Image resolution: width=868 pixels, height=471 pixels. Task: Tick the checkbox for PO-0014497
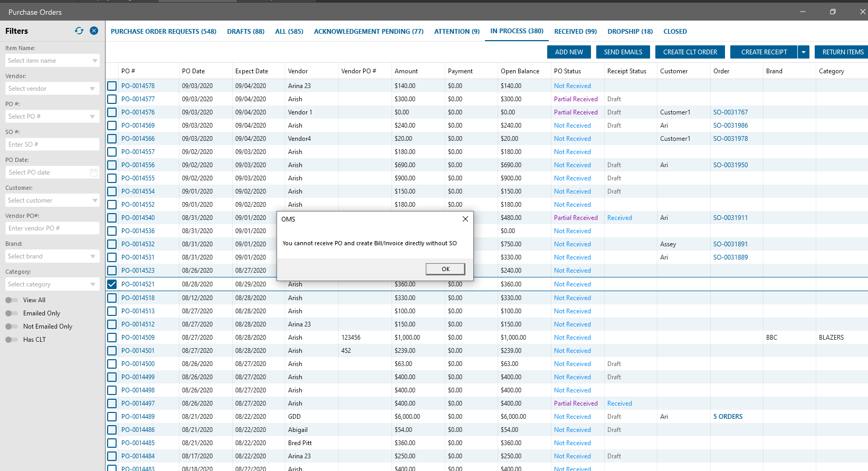pyautogui.click(x=112, y=403)
